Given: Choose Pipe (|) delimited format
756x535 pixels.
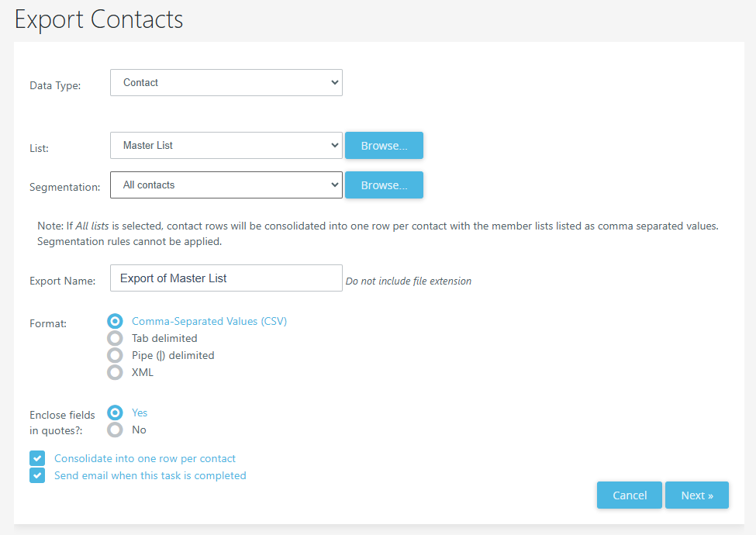Looking at the screenshot, I should coord(116,355).
